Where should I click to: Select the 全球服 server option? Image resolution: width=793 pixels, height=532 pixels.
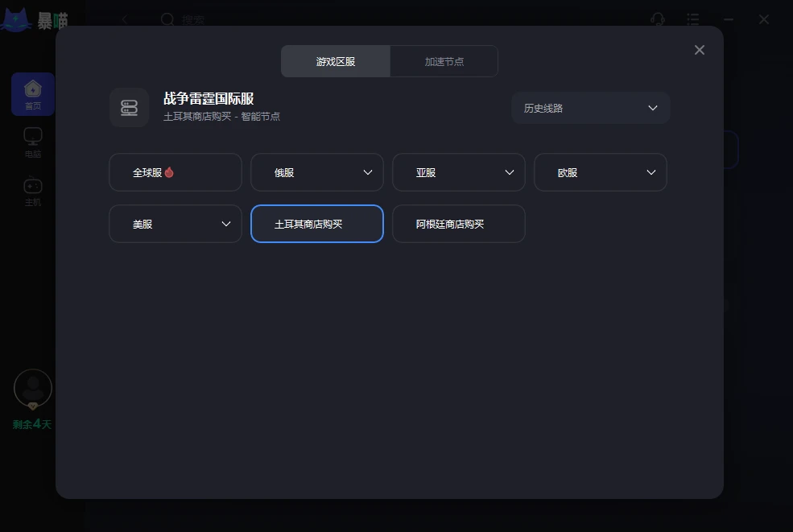pyautogui.click(x=176, y=172)
